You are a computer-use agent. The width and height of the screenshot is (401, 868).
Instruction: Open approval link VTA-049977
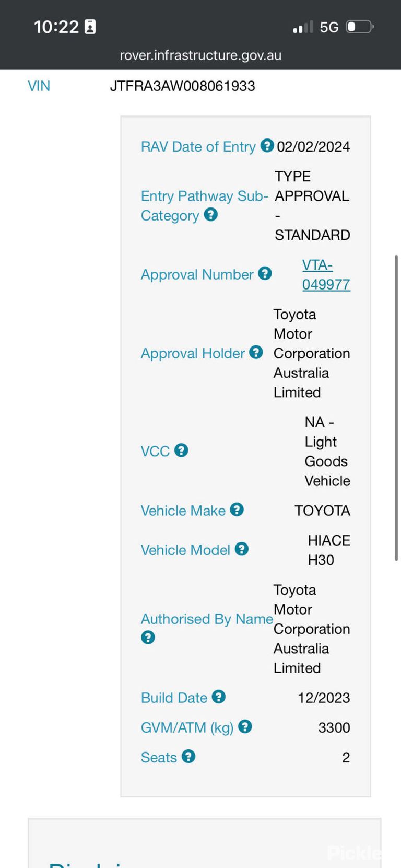(326, 275)
